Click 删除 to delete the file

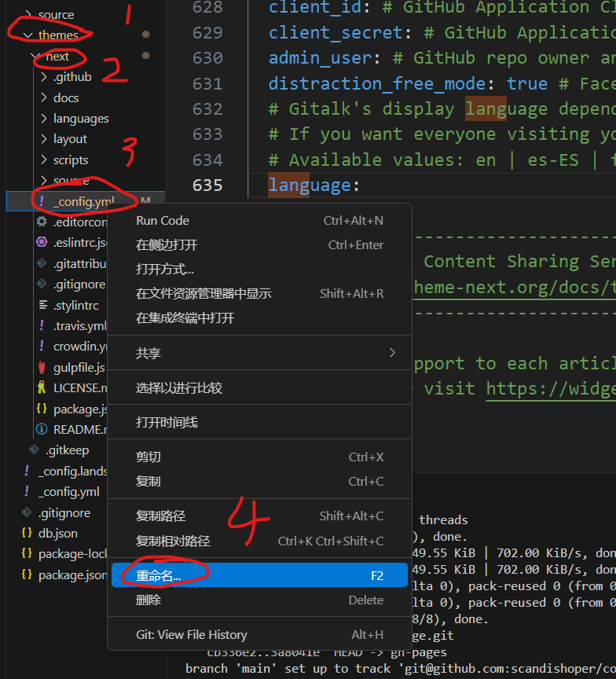tap(148, 600)
